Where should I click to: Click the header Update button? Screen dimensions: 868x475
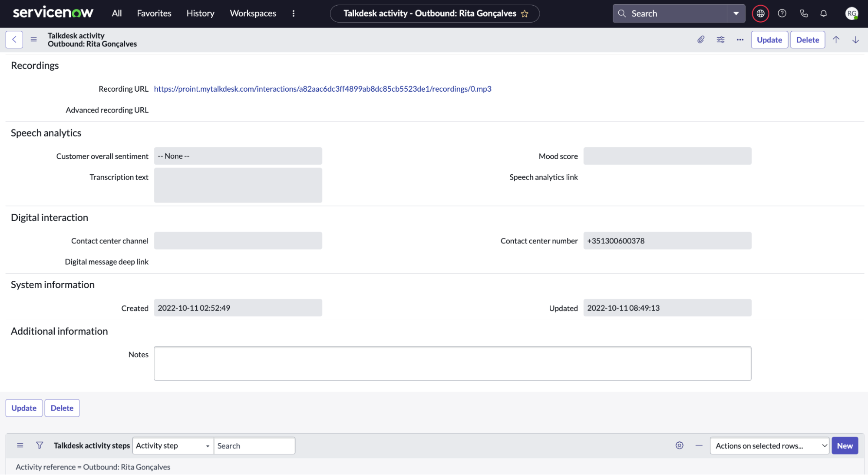(769, 40)
